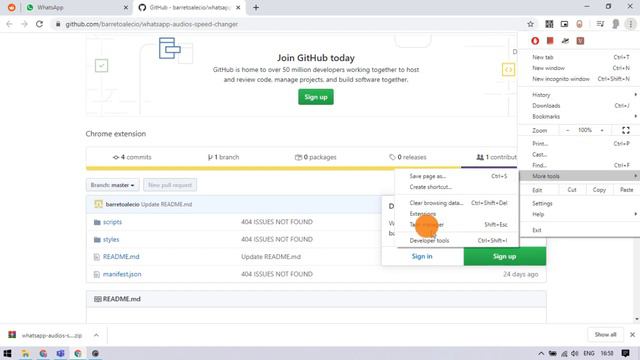Open the 0 releases link
This screenshot has height=360, width=640.
click(408, 157)
